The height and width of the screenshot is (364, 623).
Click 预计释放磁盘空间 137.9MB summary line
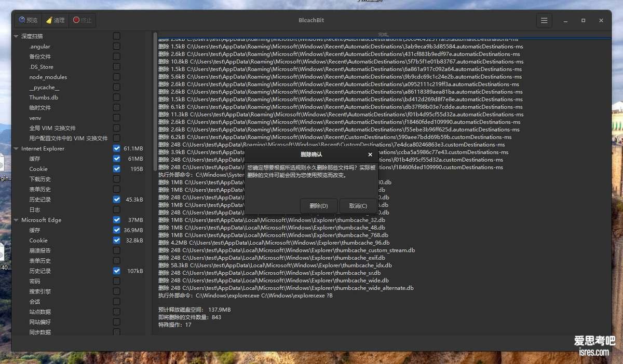coord(195,310)
